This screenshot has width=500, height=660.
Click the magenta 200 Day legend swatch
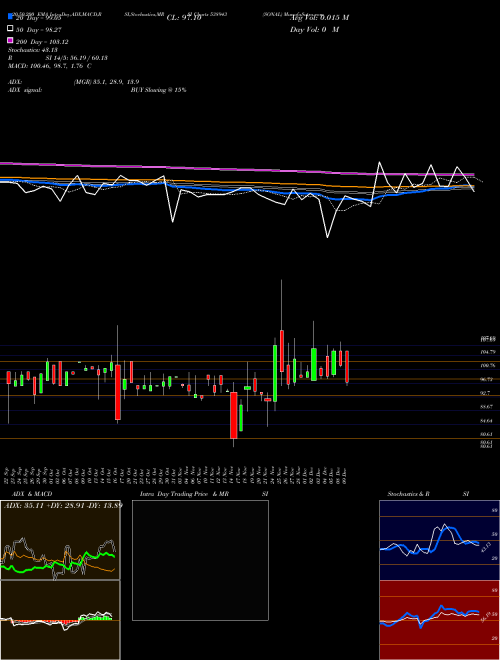pyautogui.click(x=10, y=40)
